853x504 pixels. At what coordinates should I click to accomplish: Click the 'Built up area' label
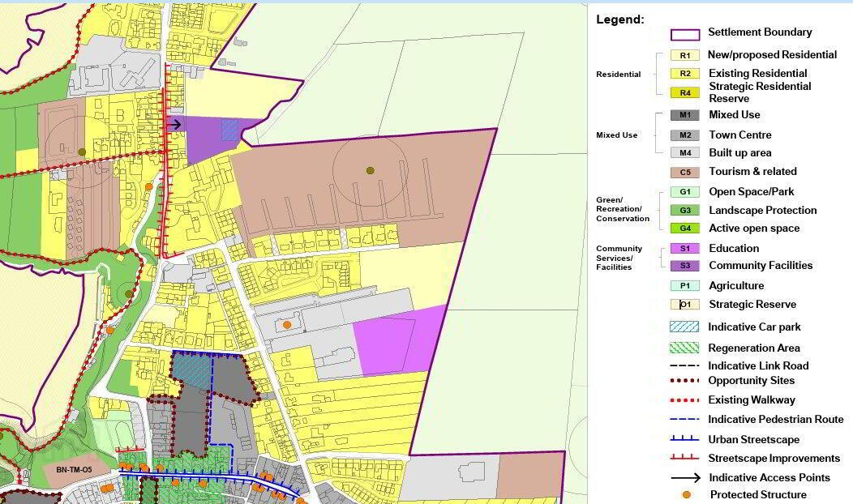pyautogui.click(x=739, y=153)
